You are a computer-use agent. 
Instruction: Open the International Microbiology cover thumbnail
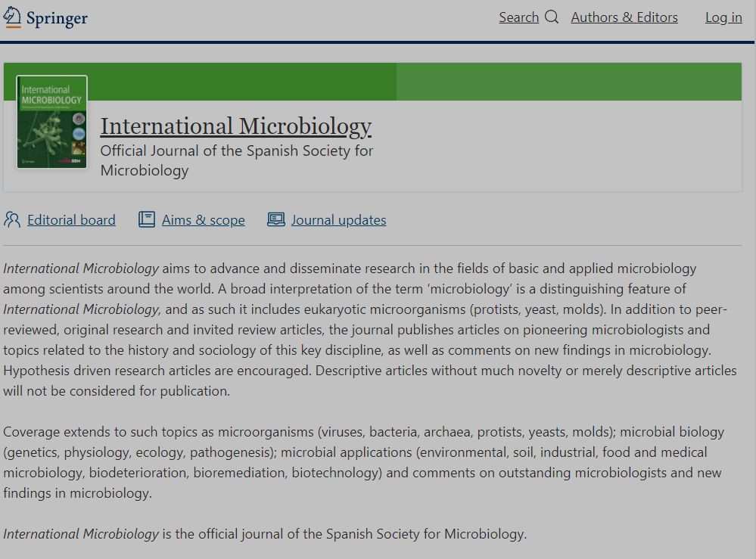point(51,122)
